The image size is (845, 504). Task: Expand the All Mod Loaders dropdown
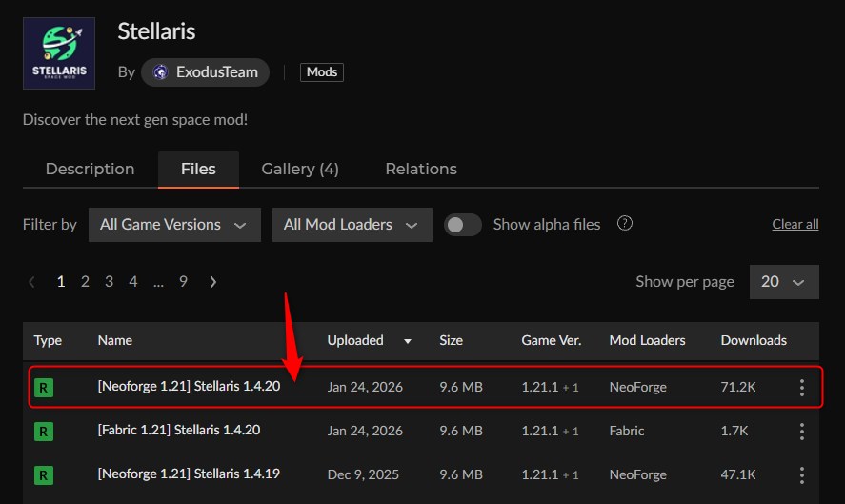click(352, 225)
